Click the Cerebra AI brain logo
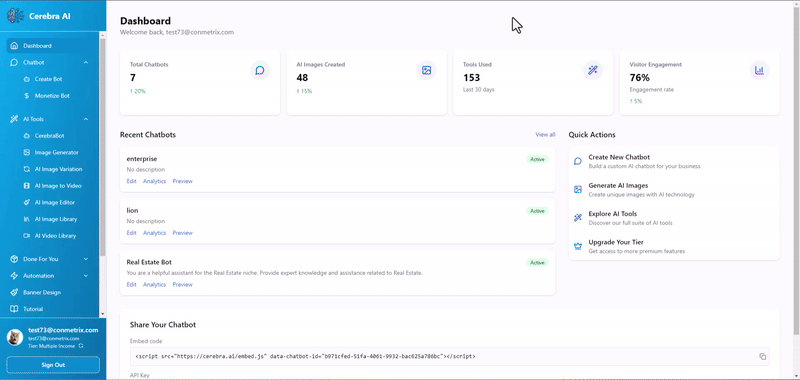The height and width of the screenshot is (380, 800). pos(16,15)
